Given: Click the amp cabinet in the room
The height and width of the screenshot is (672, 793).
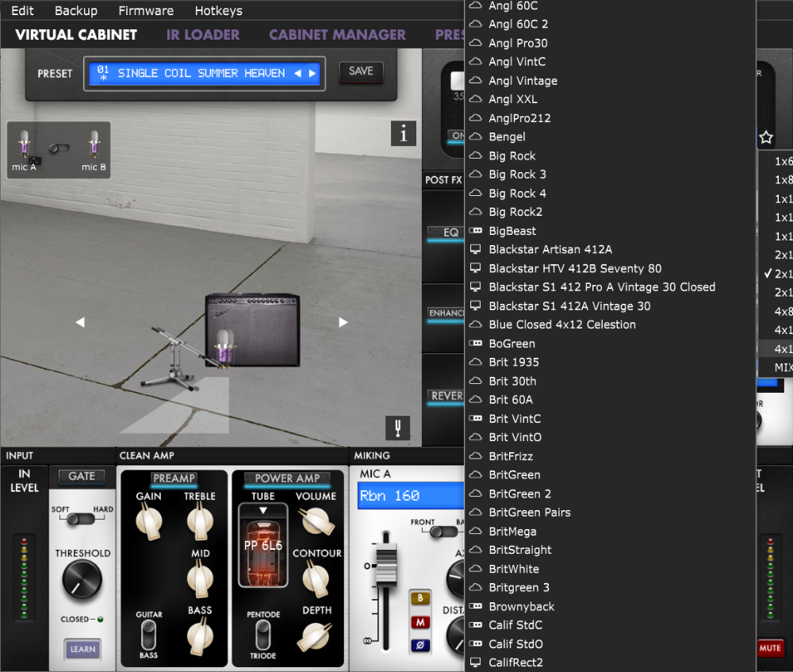Looking at the screenshot, I should (252, 330).
